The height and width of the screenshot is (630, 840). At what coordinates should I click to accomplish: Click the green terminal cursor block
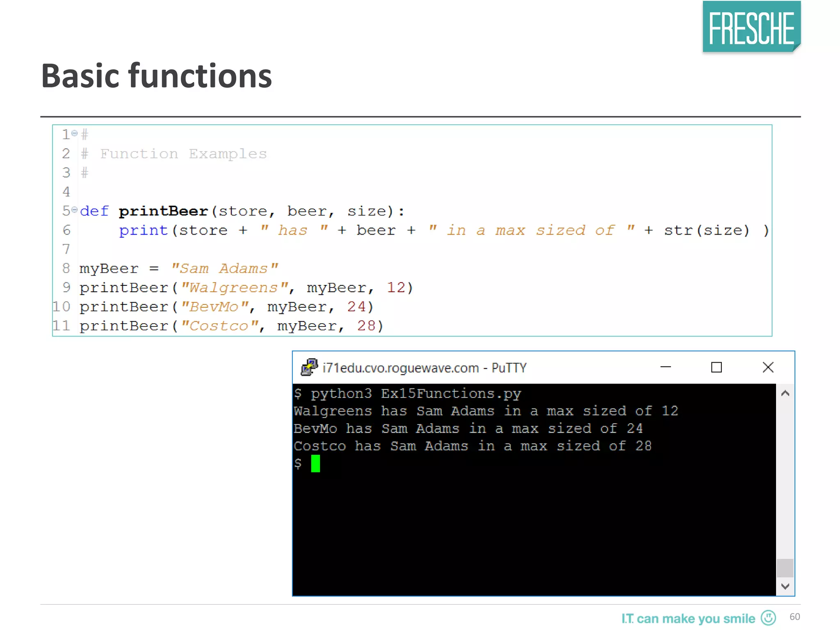pos(315,463)
